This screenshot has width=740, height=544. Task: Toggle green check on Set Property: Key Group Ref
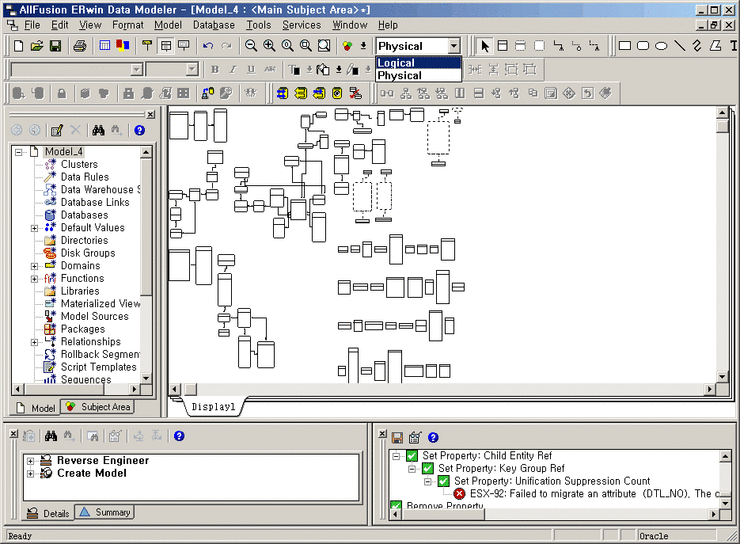click(428, 468)
